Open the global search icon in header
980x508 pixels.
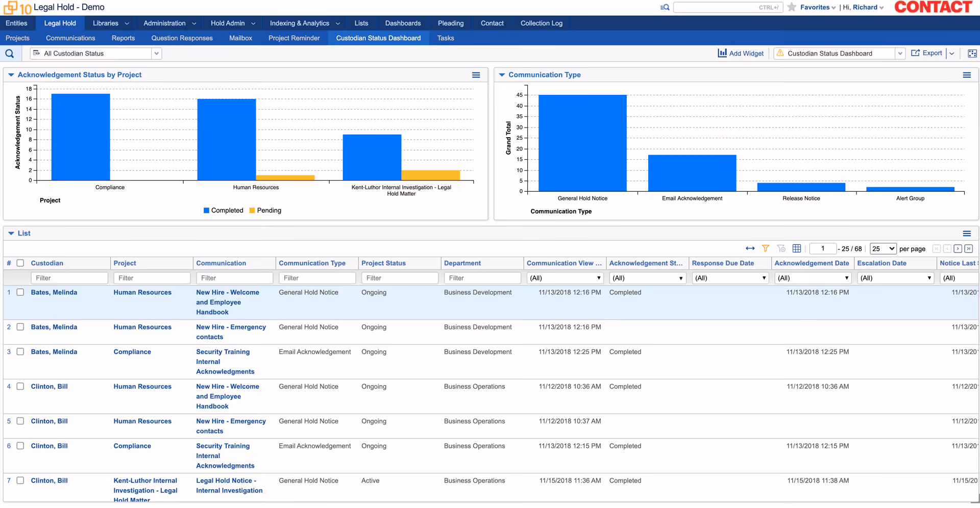[x=665, y=7]
